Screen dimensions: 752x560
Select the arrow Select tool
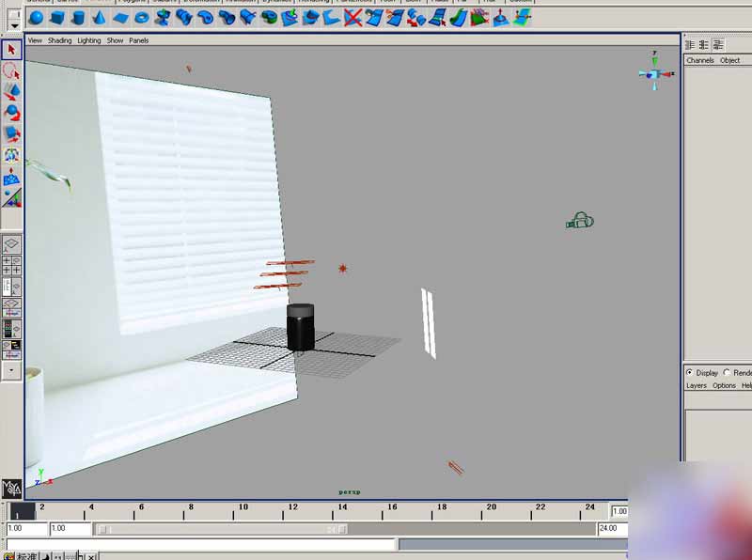[x=11, y=50]
